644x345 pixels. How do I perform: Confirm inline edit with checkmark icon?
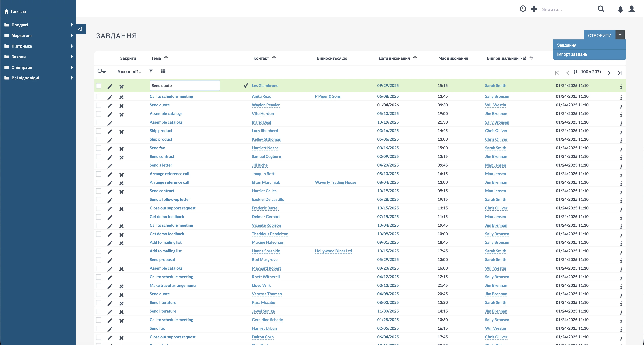coord(246,85)
